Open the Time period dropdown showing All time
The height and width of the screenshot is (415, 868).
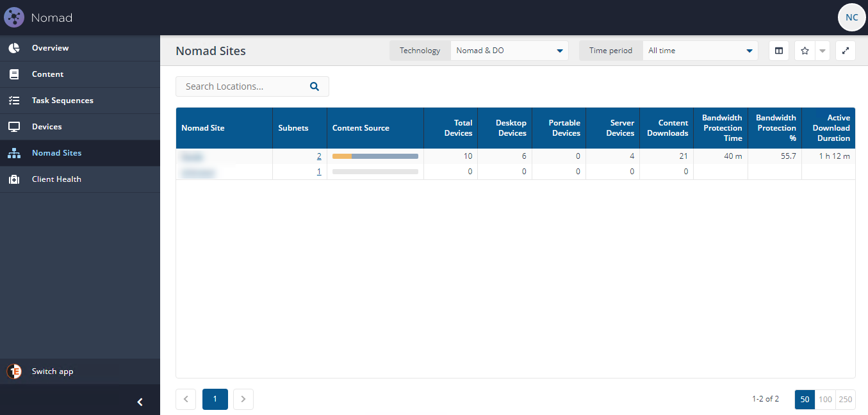[x=700, y=51]
